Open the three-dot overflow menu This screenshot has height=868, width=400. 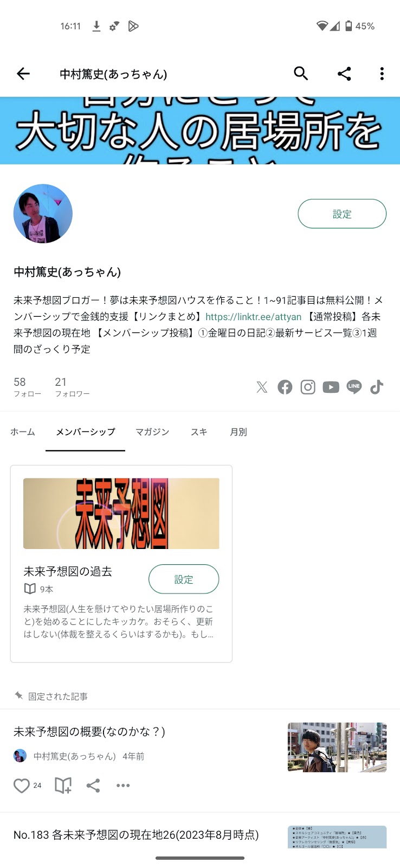click(x=382, y=74)
